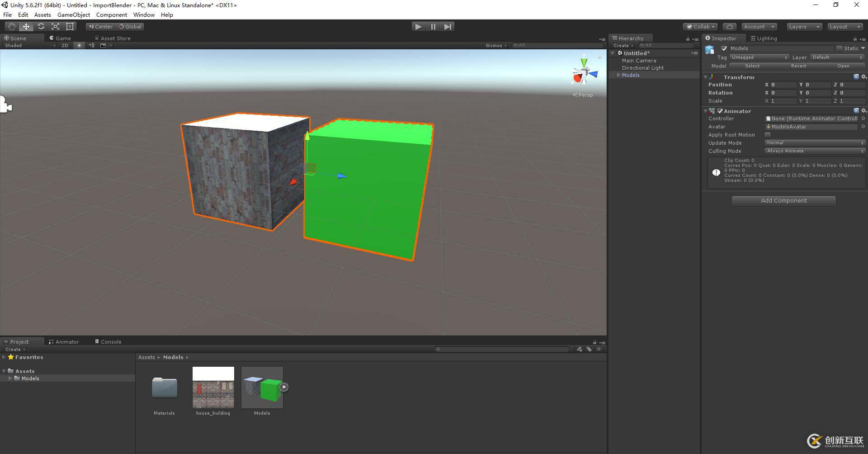Toggle the Static checkbox

coord(840,48)
